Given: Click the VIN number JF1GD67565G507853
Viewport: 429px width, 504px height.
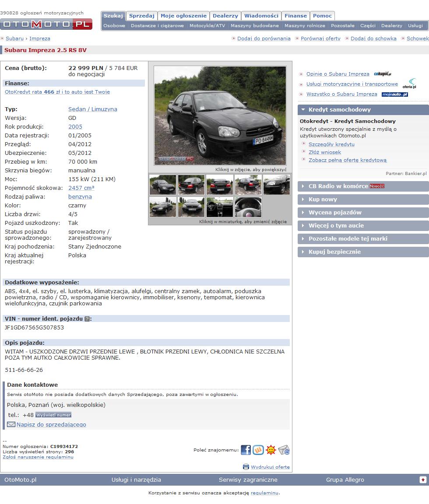Looking at the screenshot, I should click(x=35, y=328).
